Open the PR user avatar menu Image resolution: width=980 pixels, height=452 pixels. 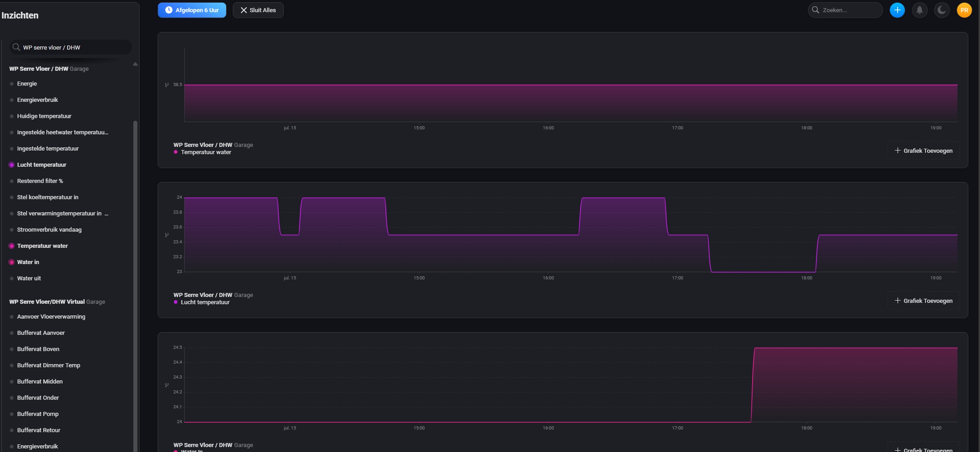point(964,10)
